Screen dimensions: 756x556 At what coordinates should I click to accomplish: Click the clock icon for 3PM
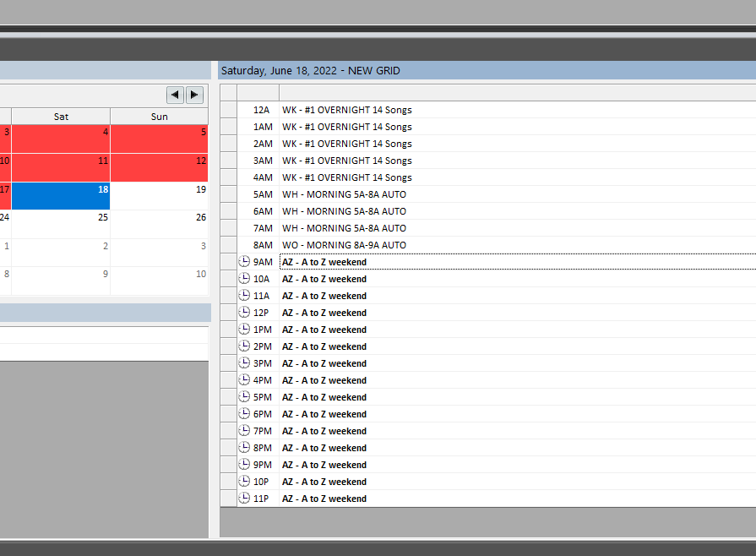pyautogui.click(x=245, y=363)
